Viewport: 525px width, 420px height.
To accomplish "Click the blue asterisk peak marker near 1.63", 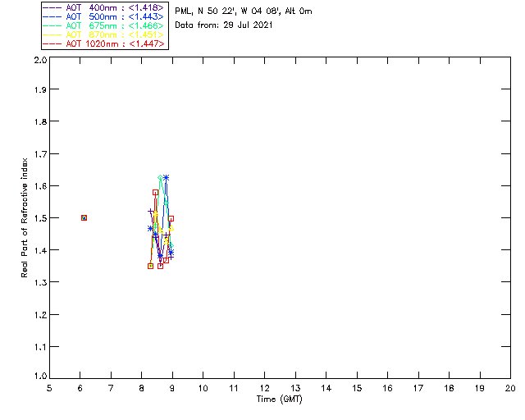I will [166, 177].
